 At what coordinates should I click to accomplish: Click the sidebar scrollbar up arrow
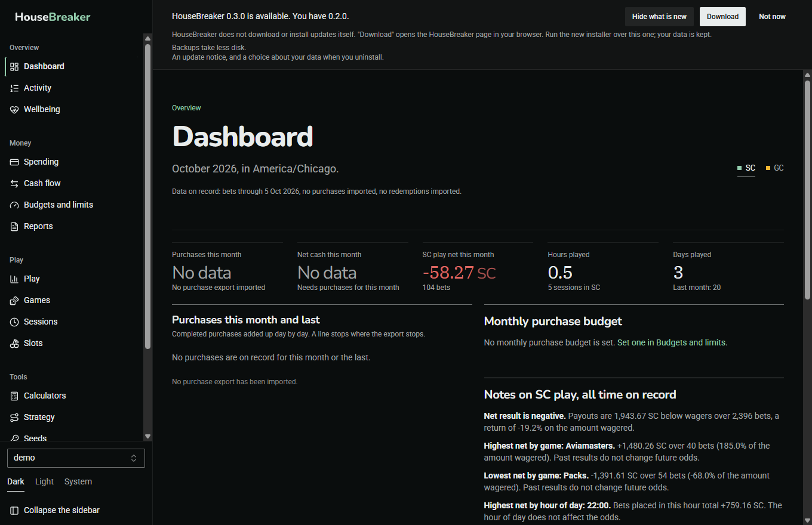tap(148, 38)
